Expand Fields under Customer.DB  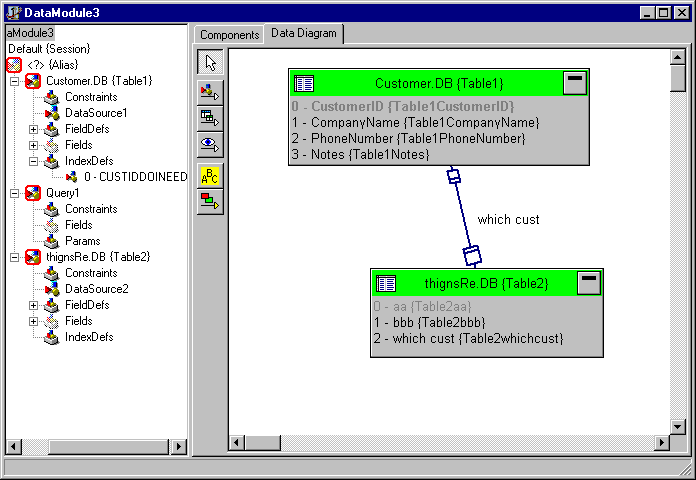pyautogui.click(x=33, y=145)
